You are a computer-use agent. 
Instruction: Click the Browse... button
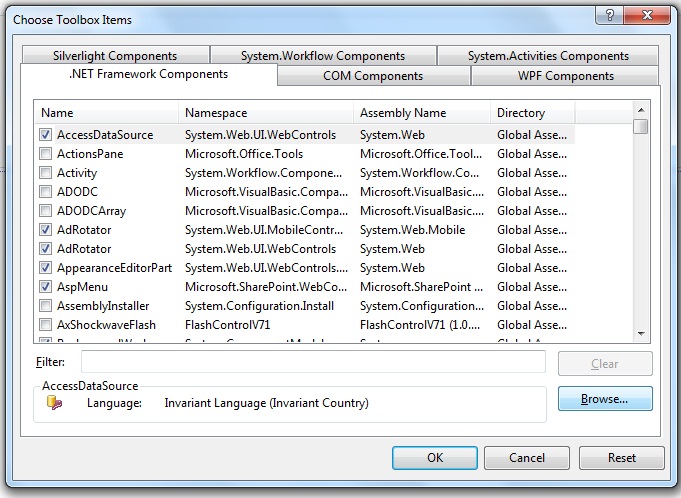pyautogui.click(x=605, y=399)
